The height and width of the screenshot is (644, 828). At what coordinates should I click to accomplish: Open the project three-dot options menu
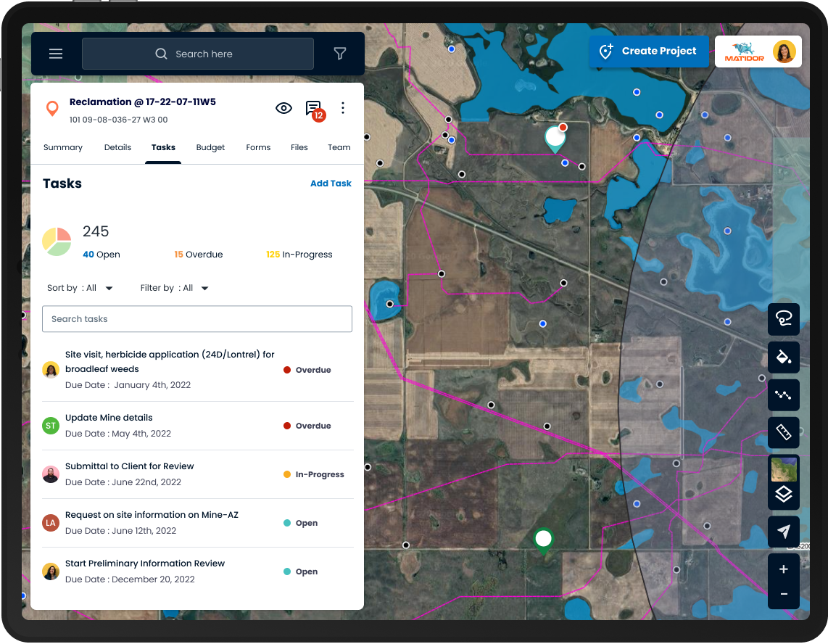[x=343, y=108]
